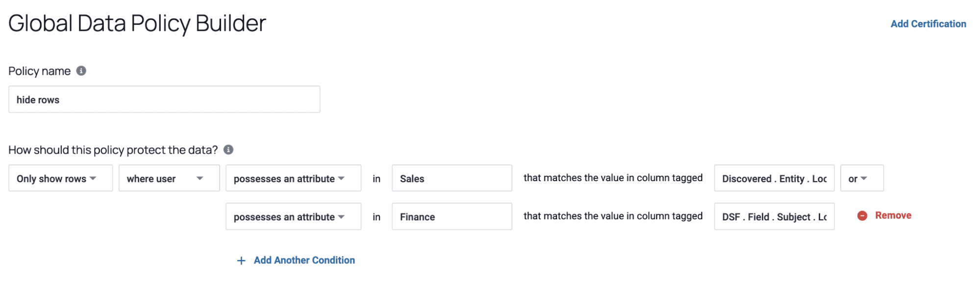Click the "Global Data Policy Builder" heading

(x=137, y=23)
